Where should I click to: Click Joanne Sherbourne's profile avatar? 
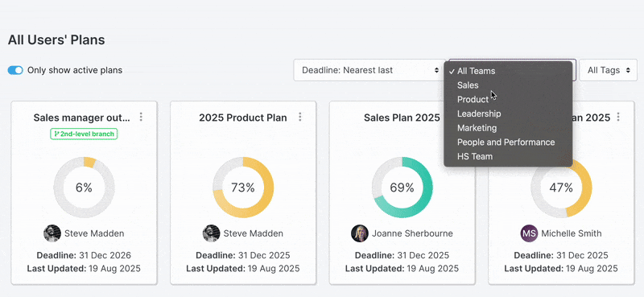click(x=360, y=233)
